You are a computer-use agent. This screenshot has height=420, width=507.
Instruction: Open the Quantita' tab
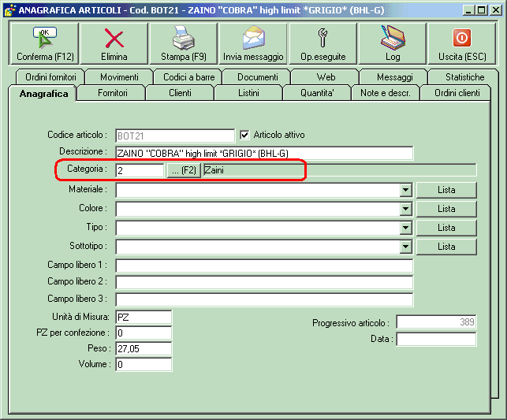tap(317, 93)
